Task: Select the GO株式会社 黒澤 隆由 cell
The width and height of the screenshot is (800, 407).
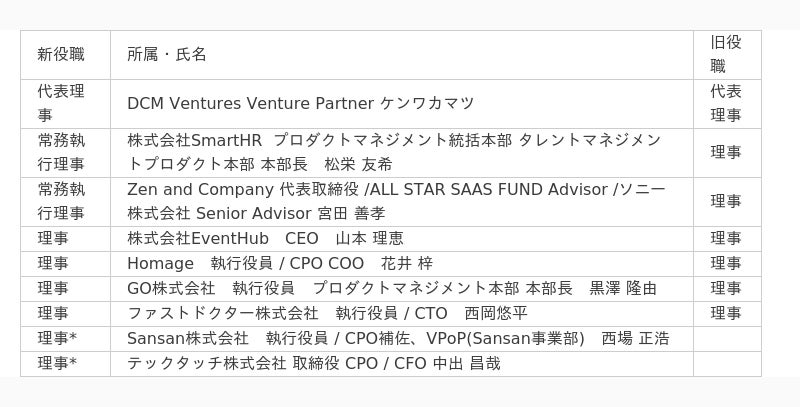Action: pyautogui.click(x=402, y=289)
